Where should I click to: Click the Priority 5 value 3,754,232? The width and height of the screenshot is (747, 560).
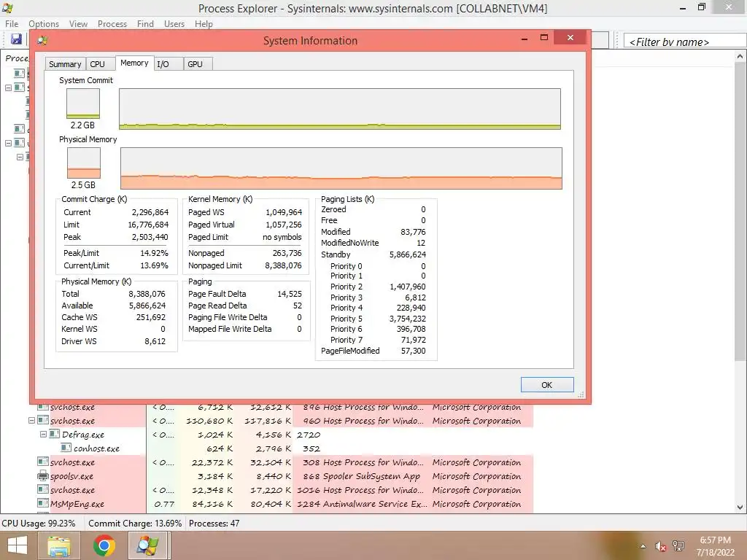[x=408, y=319]
